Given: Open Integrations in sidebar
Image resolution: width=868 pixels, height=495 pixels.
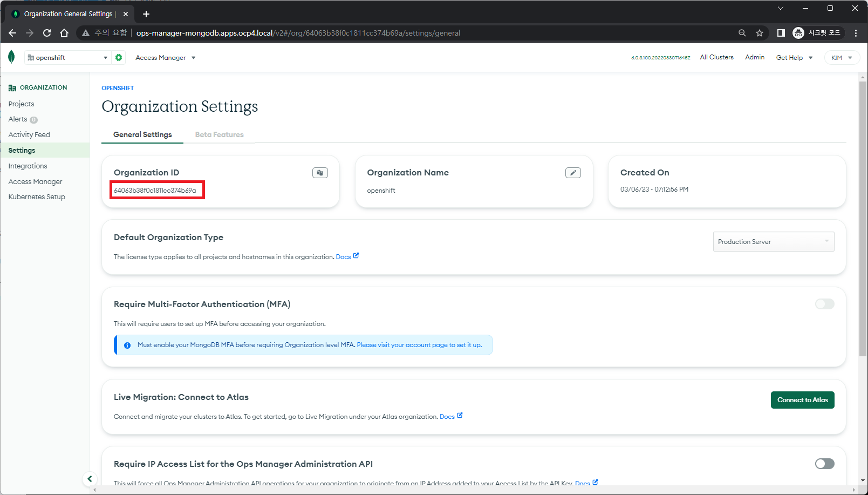Looking at the screenshot, I should click(x=28, y=166).
